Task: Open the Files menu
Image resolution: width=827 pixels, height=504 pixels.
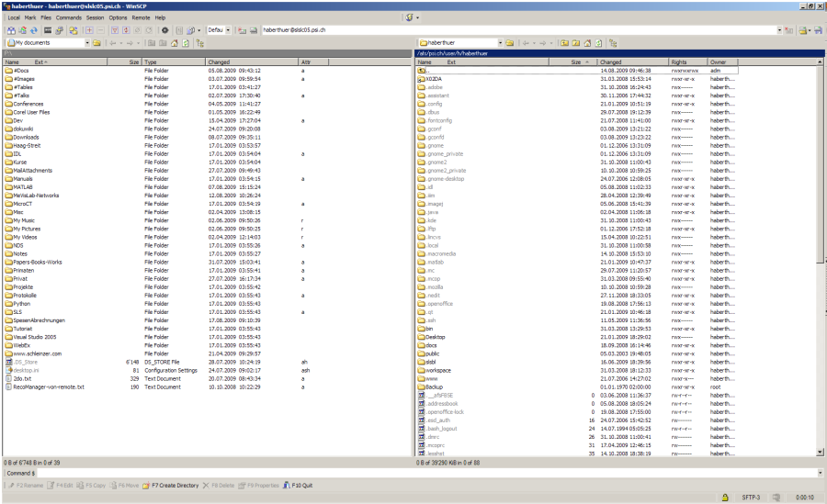Action: pyautogui.click(x=46, y=17)
